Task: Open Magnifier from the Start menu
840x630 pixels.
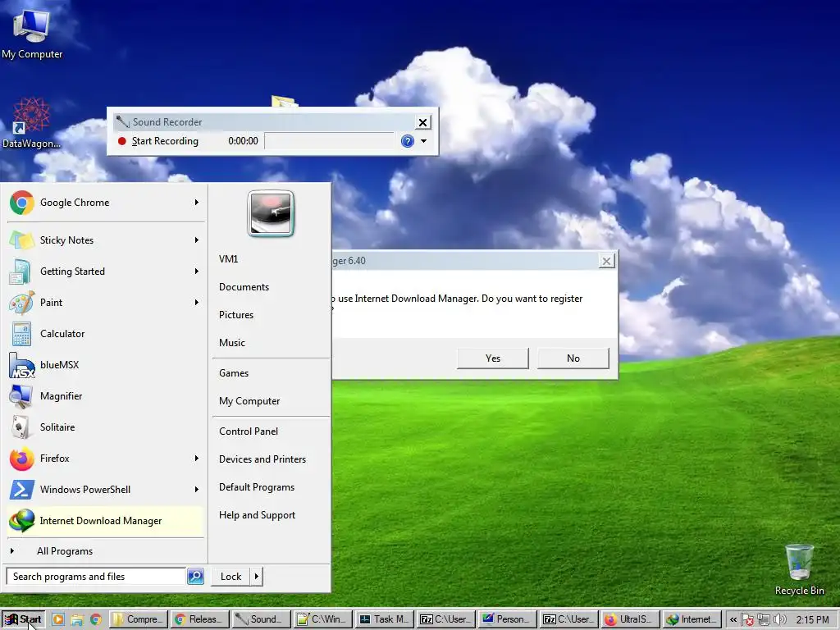Action: click(x=106, y=396)
